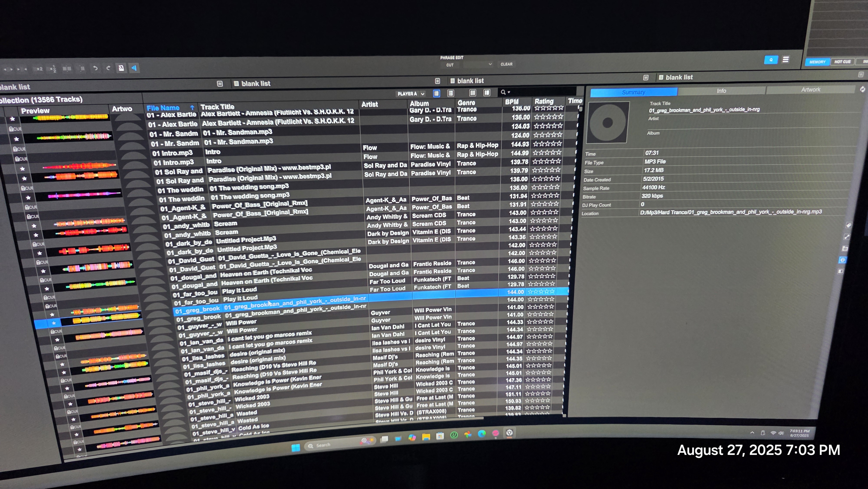Click the double tempo x2 icon
Image resolution: width=868 pixels, height=489 pixels.
tap(39, 69)
